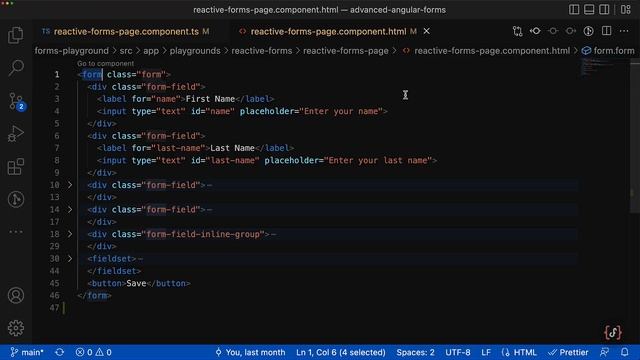The width and height of the screenshot is (640, 360).
Task: Go to next change arrow icon
Action: point(571,31)
